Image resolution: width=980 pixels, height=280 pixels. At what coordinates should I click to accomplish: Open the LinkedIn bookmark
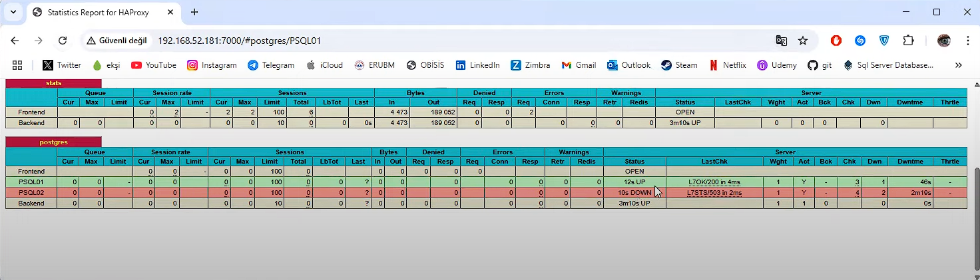[477, 65]
